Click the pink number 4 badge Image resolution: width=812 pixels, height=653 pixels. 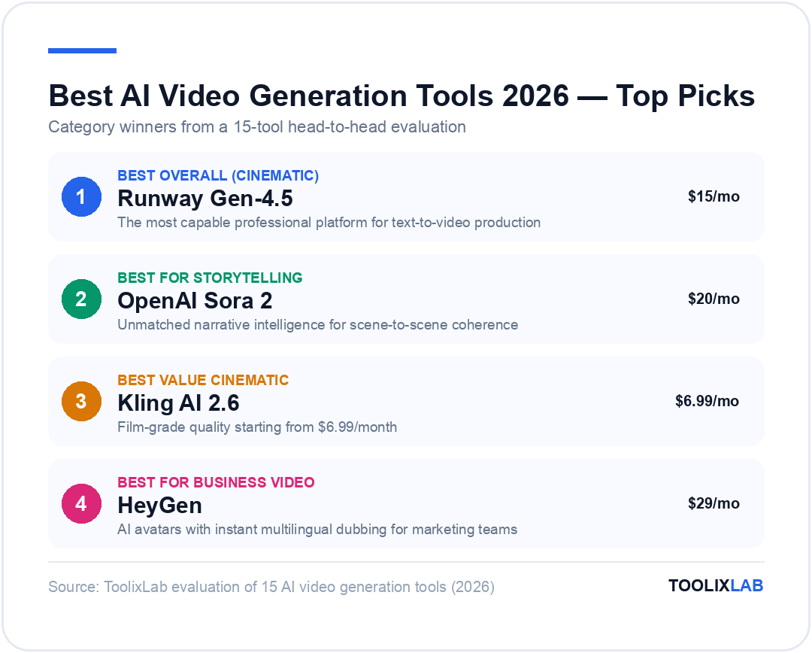tap(81, 503)
